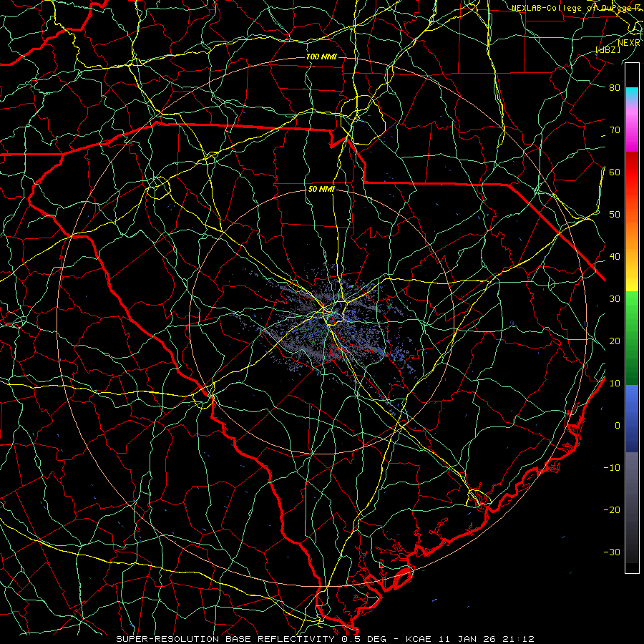This screenshot has width=644, height=644.
Task: Click the 50 NMI range ring label
Action: coord(321,190)
